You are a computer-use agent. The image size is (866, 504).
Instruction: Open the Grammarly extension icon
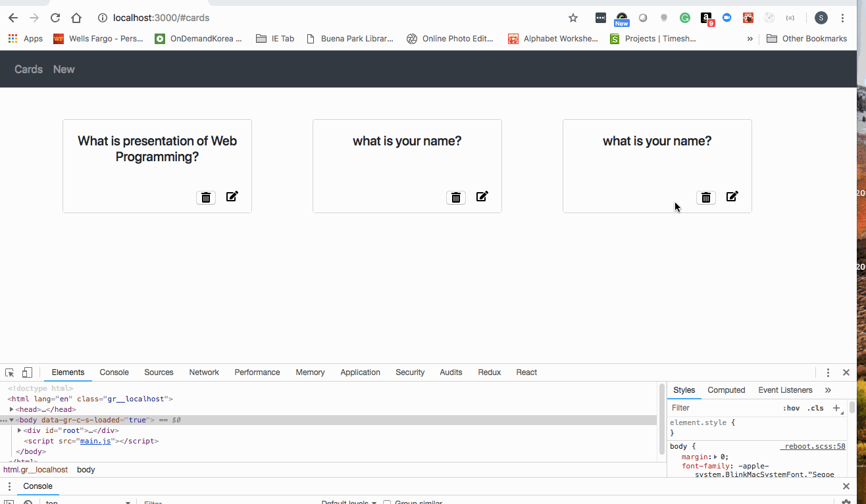684,18
